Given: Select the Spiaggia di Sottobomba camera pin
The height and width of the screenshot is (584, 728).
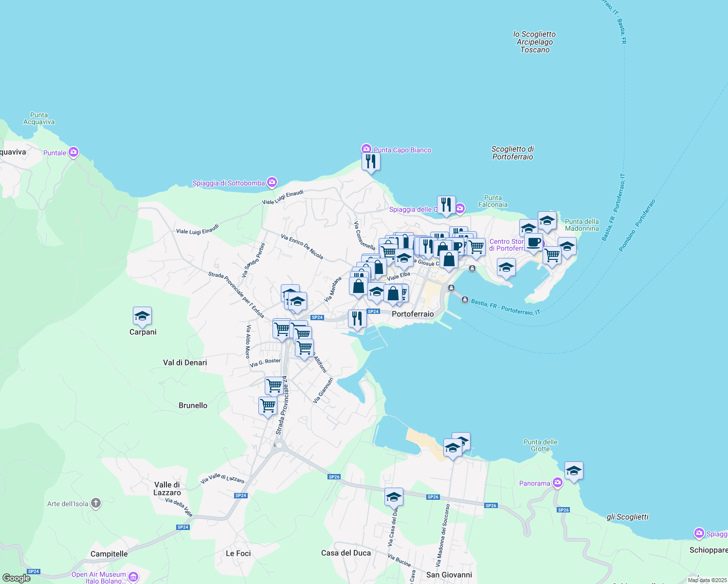Looking at the screenshot, I should click(x=272, y=182).
